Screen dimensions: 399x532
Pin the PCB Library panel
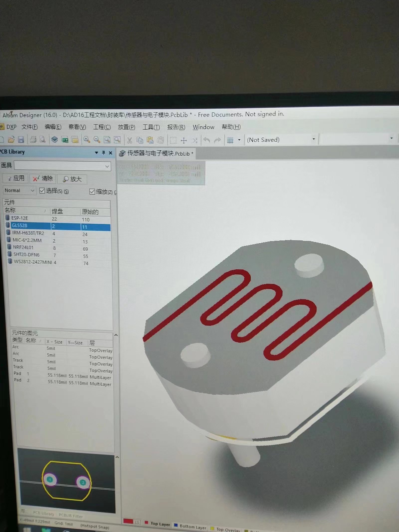coord(103,153)
